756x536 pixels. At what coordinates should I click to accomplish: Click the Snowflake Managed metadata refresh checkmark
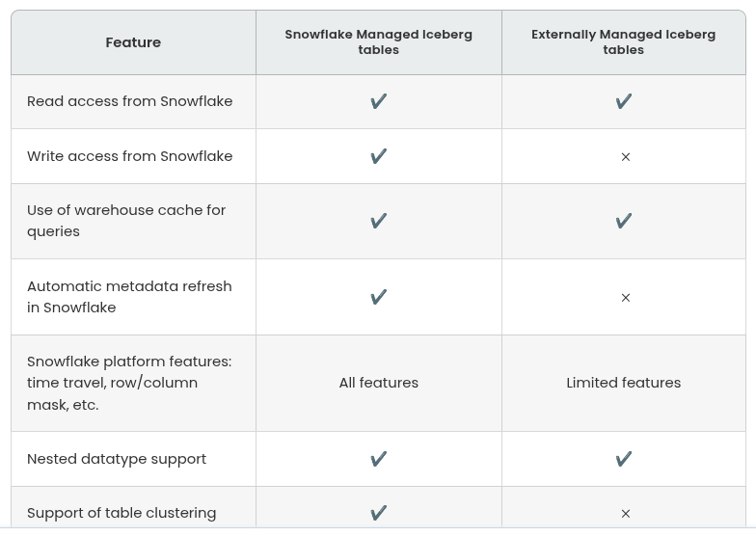tap(379, 297)
